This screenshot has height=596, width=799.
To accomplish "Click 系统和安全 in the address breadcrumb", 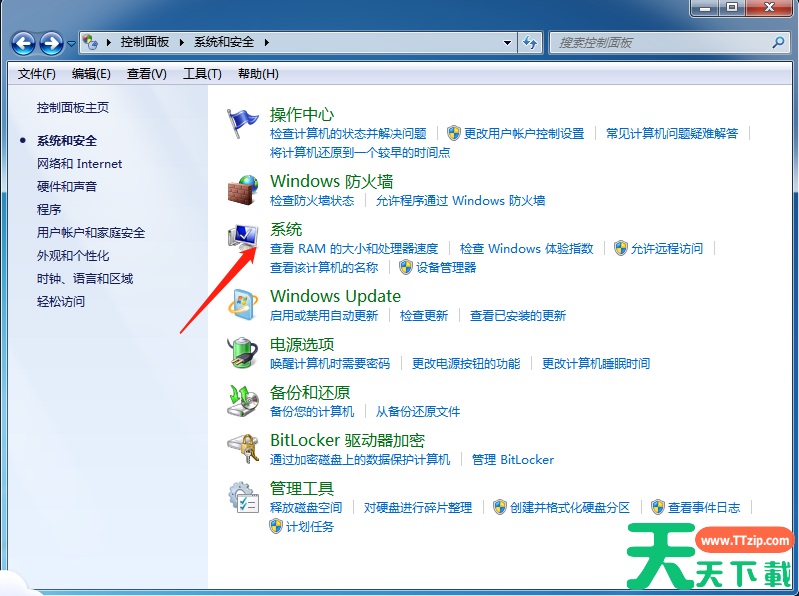I will (x=224, y=42).
